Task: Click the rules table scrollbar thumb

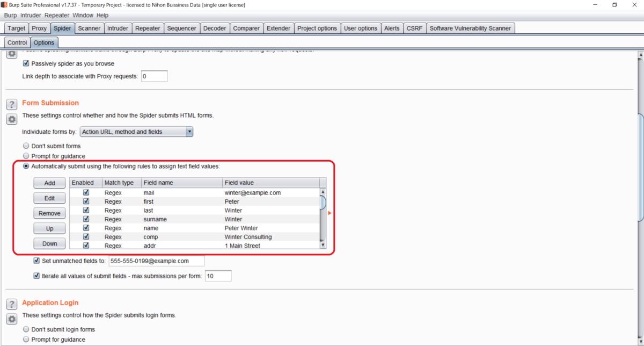Action: point(323,203)
